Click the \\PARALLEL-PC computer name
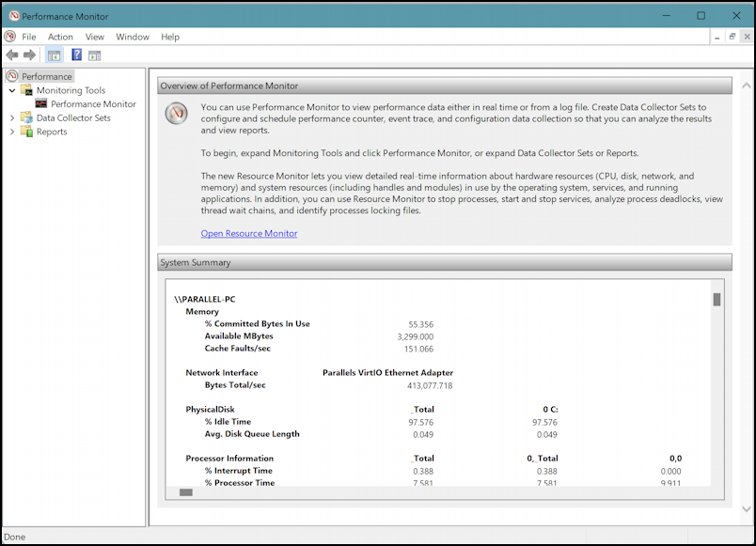Viewport: 756px width, 546px height. [205, 299]
